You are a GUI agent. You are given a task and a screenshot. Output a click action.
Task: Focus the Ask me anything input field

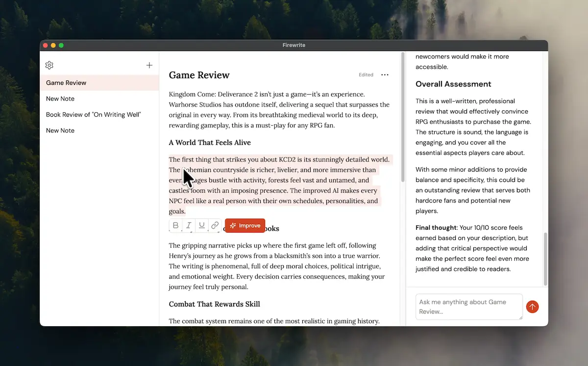468,307
